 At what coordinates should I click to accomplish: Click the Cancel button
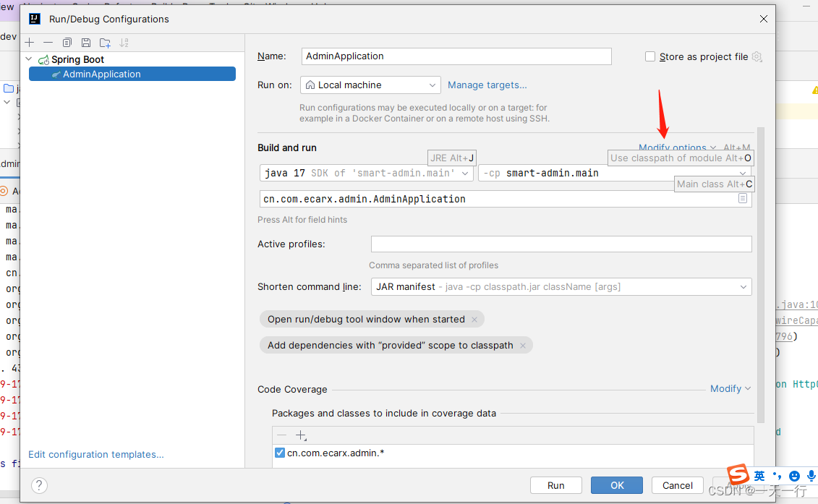pos(677,485)
